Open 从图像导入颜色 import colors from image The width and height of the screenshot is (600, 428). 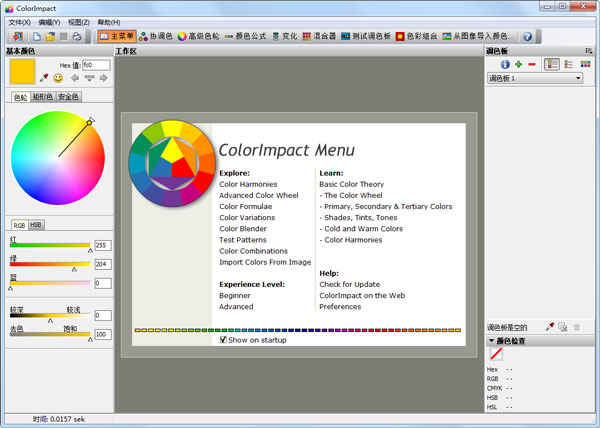478,36
